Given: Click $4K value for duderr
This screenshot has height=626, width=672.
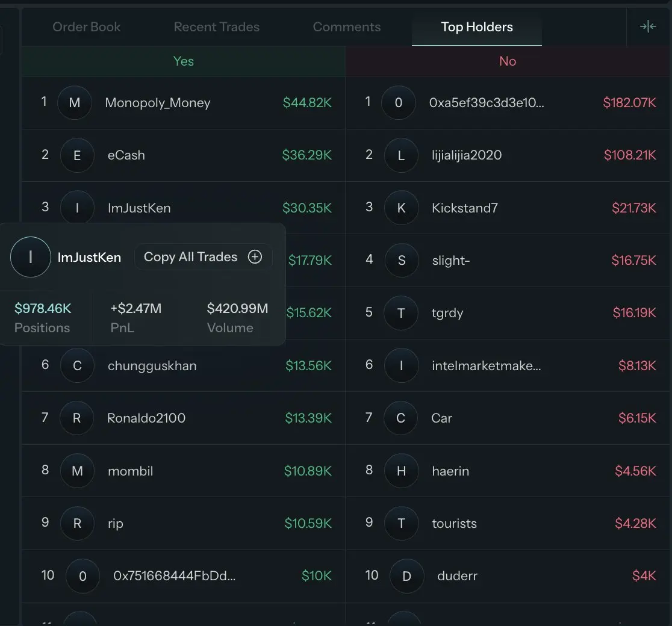Looking at the screenshot, I should click(x=644, y=575).
